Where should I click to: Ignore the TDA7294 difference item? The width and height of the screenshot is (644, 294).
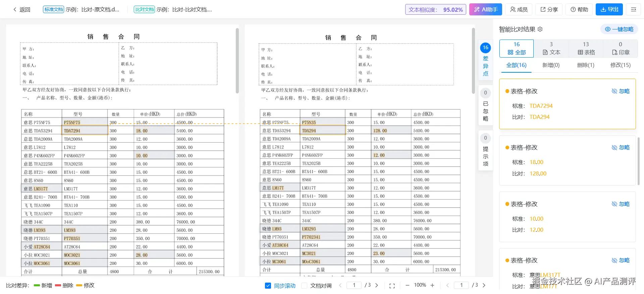pos(621,91)
